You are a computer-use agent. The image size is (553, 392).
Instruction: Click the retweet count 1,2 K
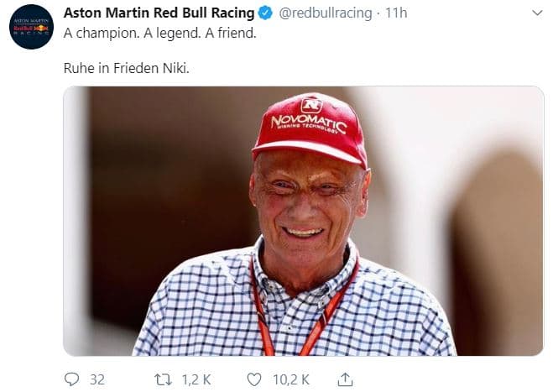click(x=198, y=379)
